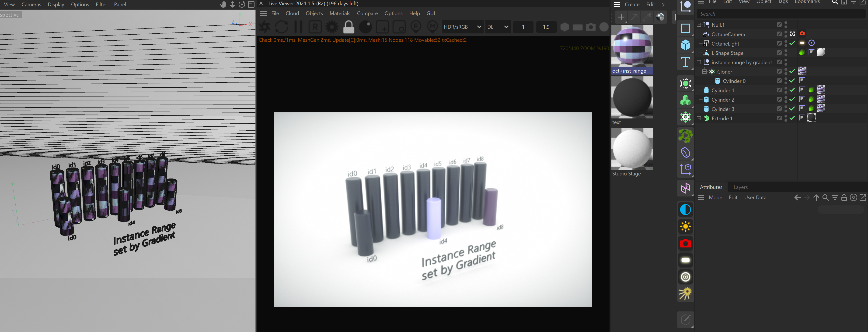Image resolution: width=868 pixels, height=332 pixels.
Task: Pause rendering in Live Viewer
Action: (x=298, y=27)
